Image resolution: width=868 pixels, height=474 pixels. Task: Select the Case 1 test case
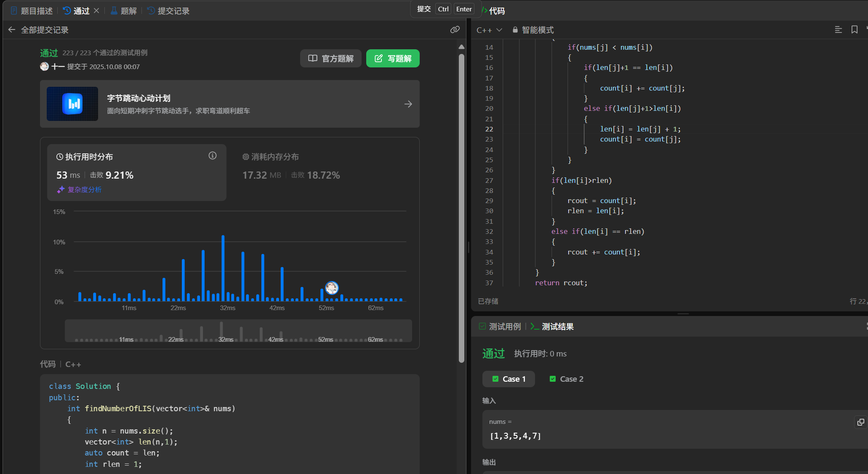tap(509, 379)
